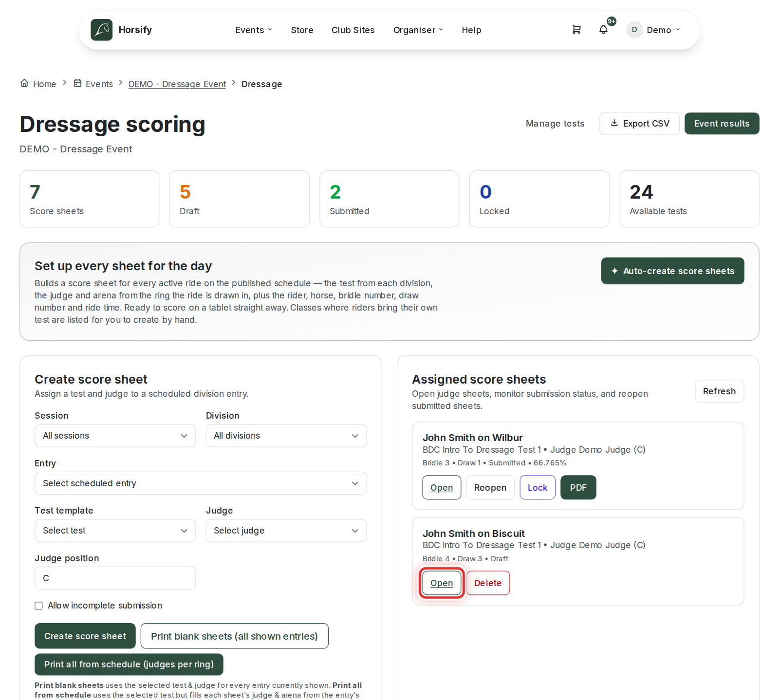Click the Home breadcrumb text
Image resolution: width=779 pixels, height=700 pixels.
(44, 84)
